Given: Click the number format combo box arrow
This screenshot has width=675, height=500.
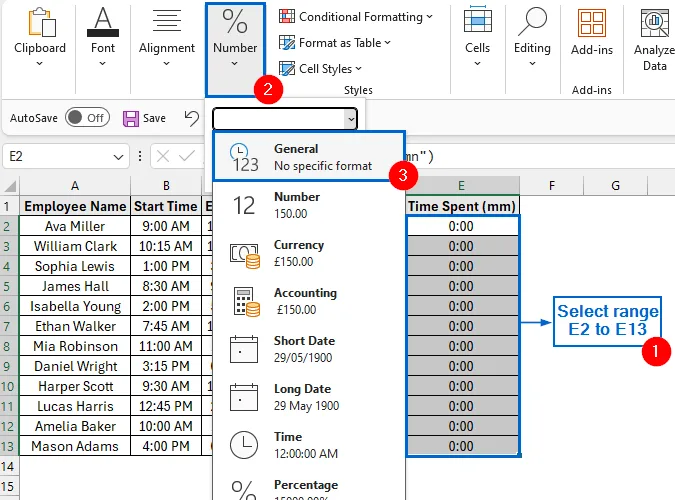Looking at the screenshot, I should pyautogui.click(x=351, y=119).
